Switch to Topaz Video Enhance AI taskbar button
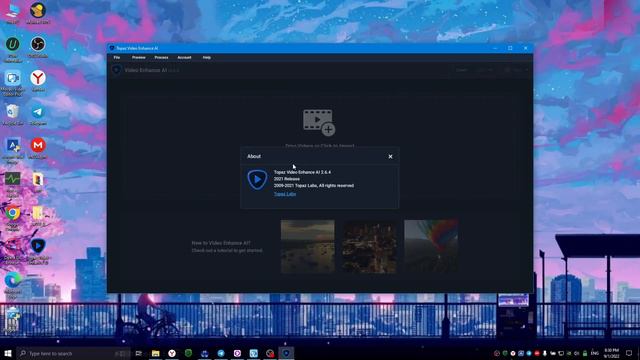The image size is (640, 360). coord(286,353)
